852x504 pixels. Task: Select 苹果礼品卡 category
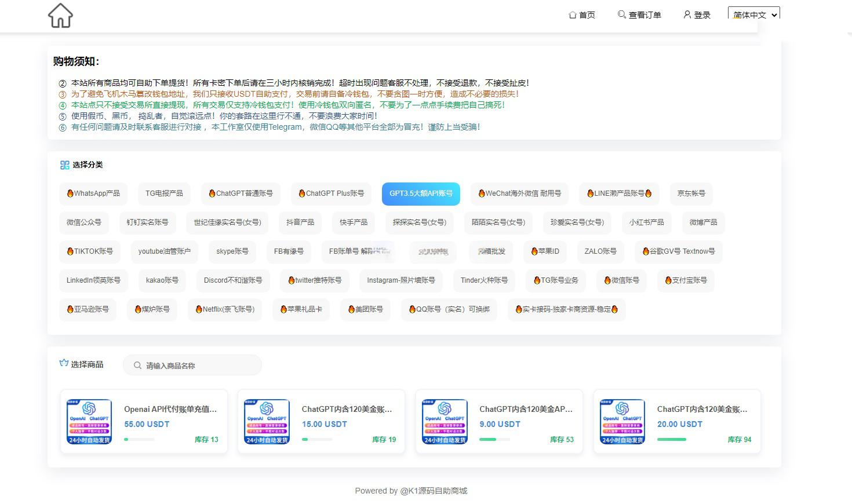click(x=301, y=309)
